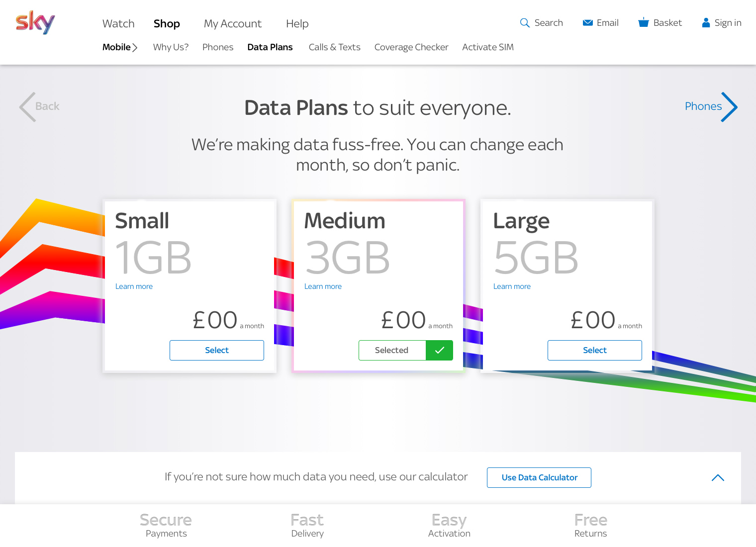Select the Large 5GB plan
This screenshot has width=756, height=547.
(595, 350)
